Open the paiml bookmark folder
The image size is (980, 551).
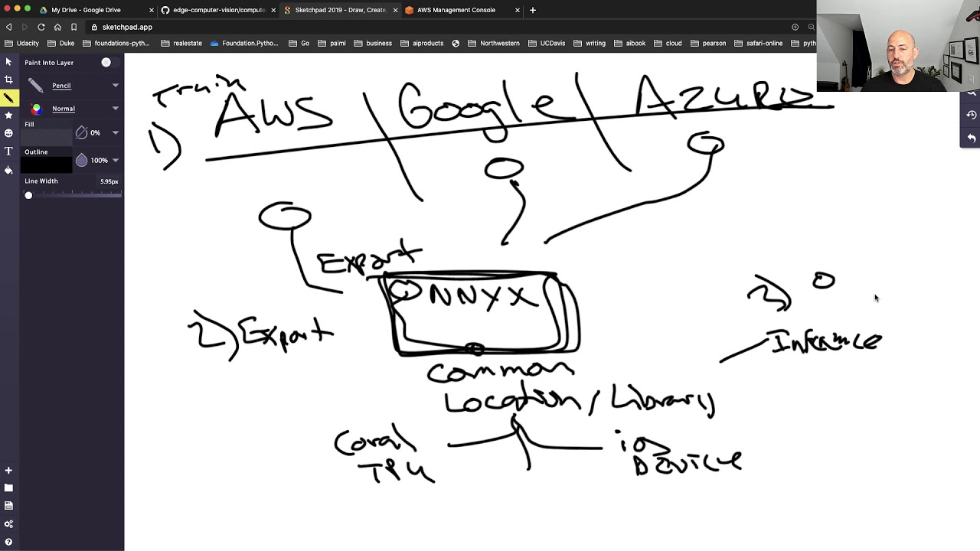(x=332, y=43)
